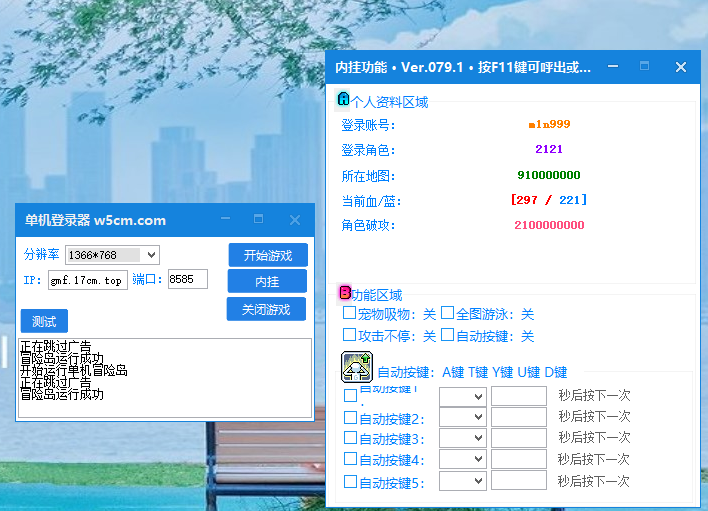Toggle the 自动按键5 checkbox
This screenshot has height=511, width=708.
coord(350,482)
